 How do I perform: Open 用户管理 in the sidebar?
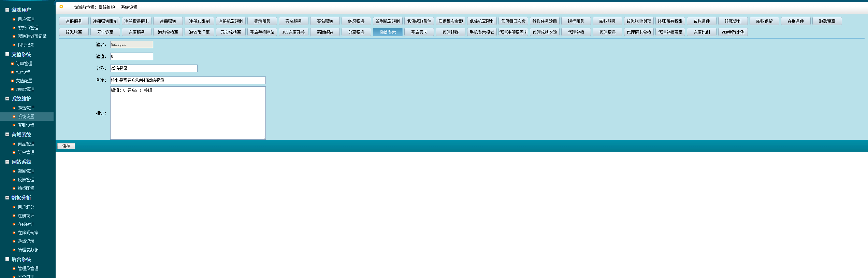26,19
